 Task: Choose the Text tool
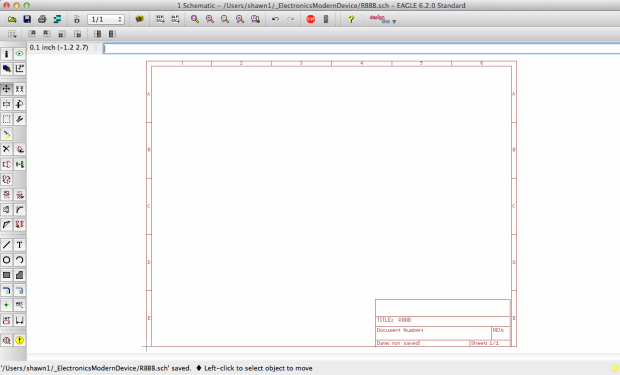click(19, 245)
